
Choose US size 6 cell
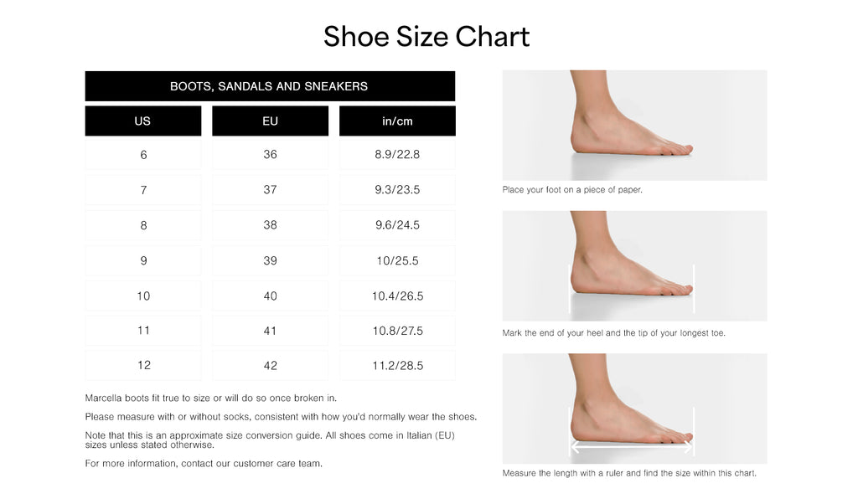tap(143, 155)
